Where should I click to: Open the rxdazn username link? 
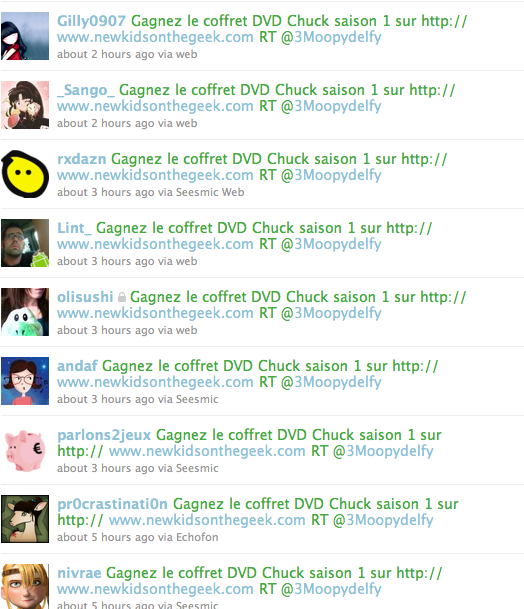[82, 159]
